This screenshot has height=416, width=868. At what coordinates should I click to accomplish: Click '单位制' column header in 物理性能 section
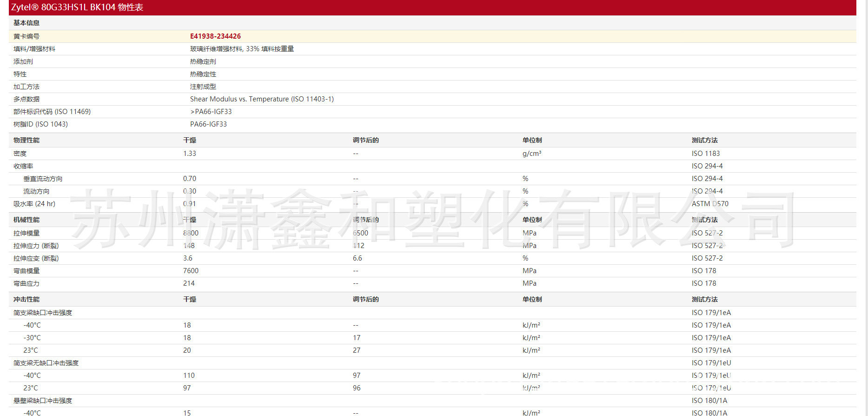coord(532,140)
